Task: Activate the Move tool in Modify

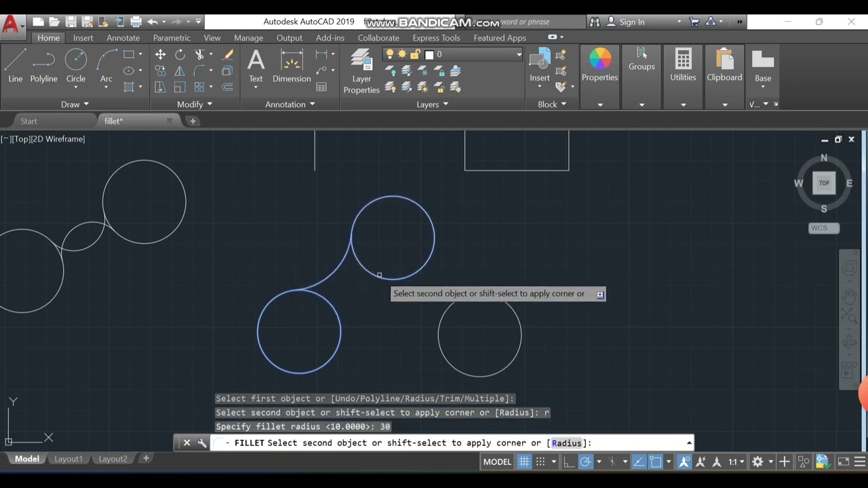Action: [x=160, y=54]
